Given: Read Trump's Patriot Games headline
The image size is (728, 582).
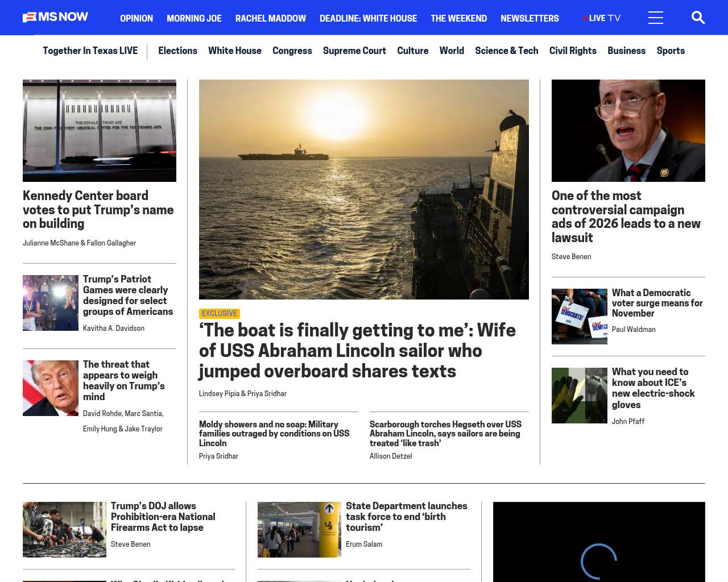Looking at the screenshot, I should pyautogui.click(x=128, y=296).
